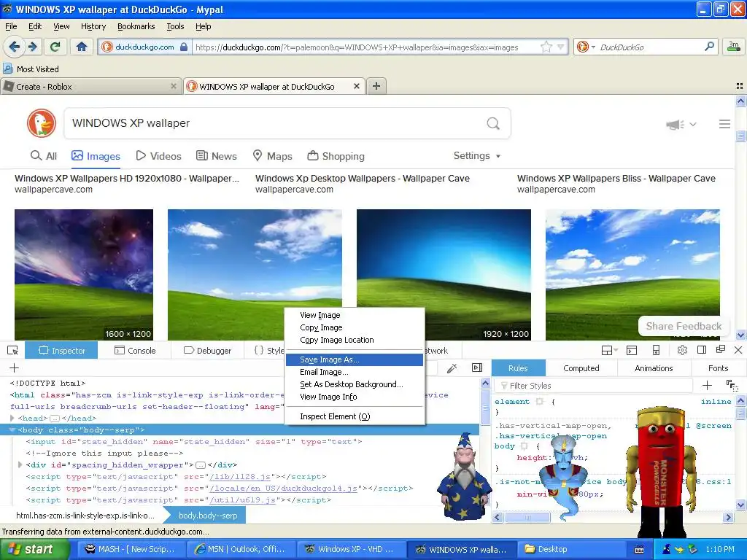The image size is (747, 560).
Task: Switch to the Maps results tab
Action: pyautogui.click(x=273, y=156)
